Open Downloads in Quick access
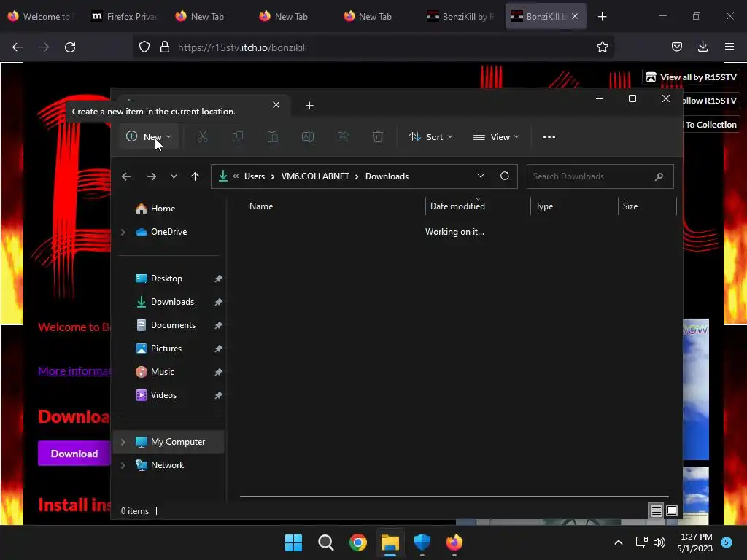The width and height of the screenshot is (747, 560). pos(172,302)
